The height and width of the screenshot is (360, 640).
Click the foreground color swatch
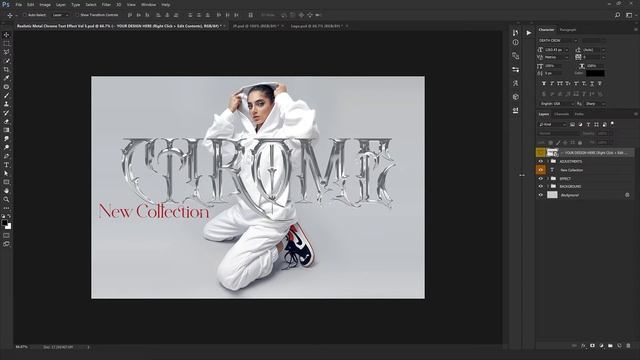[x=4, y=223]
